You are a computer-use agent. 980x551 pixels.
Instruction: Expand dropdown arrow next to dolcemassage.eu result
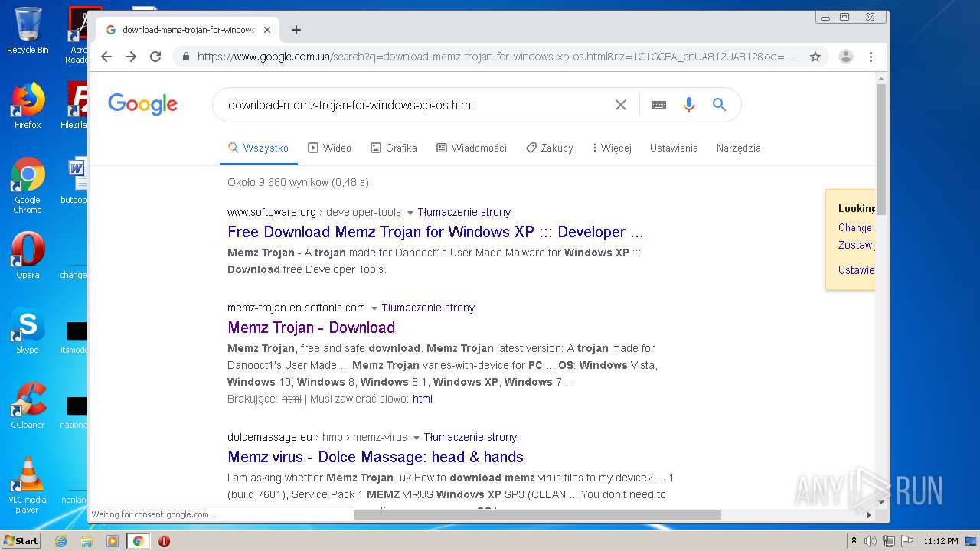coord(416,438)
